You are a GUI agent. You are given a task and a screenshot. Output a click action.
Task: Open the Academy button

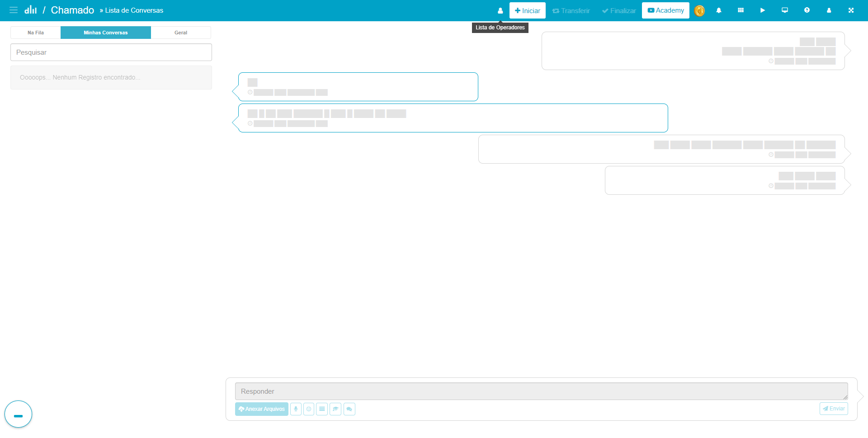(x=665, y=10)
